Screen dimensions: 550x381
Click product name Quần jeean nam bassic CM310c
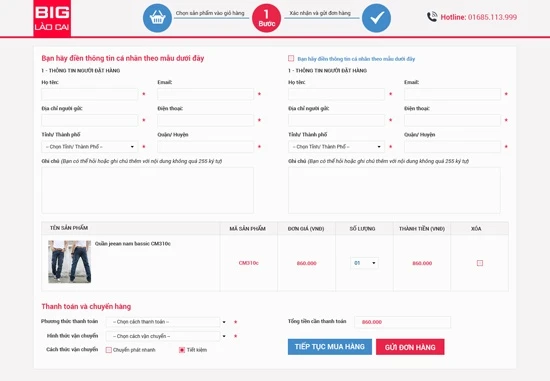click(x=133, y=243)
